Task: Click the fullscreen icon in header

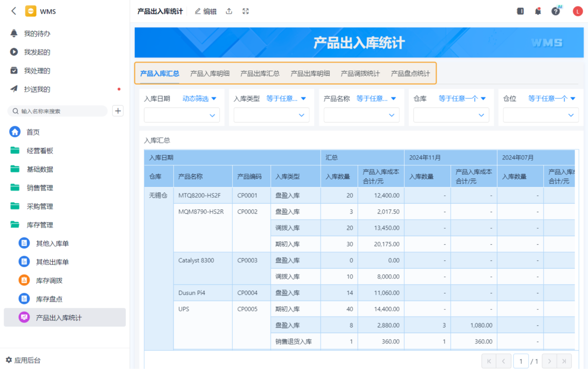Action: tap(245, 11)
